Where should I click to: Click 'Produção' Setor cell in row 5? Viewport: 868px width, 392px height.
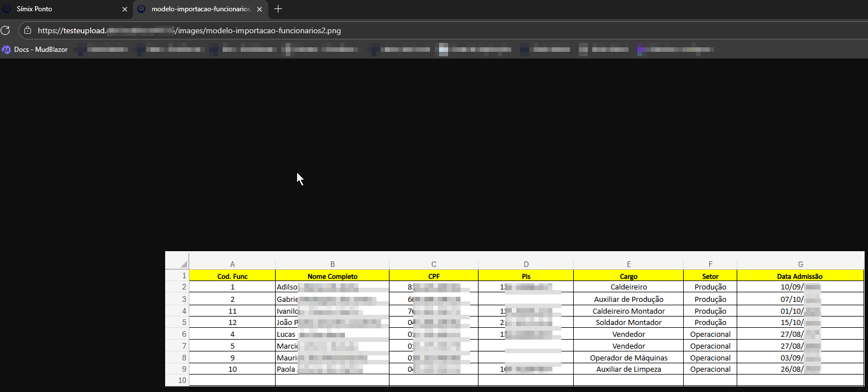(710, 322)
